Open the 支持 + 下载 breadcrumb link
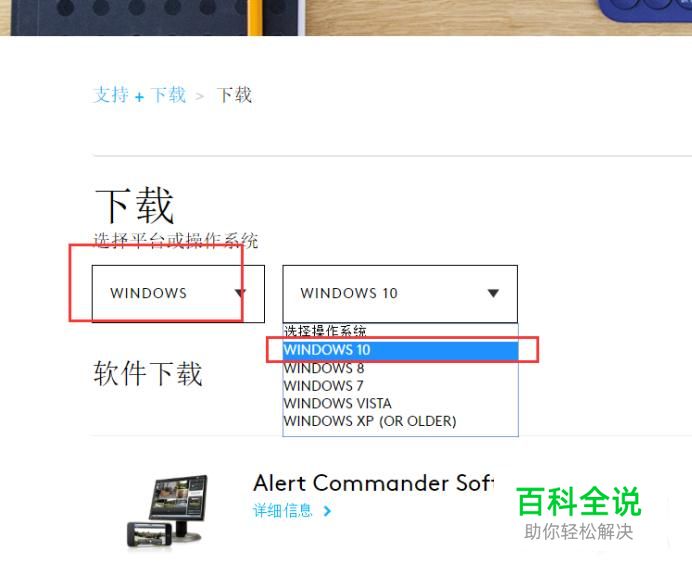This screenshot has height=576, width=692. [139, 95]
